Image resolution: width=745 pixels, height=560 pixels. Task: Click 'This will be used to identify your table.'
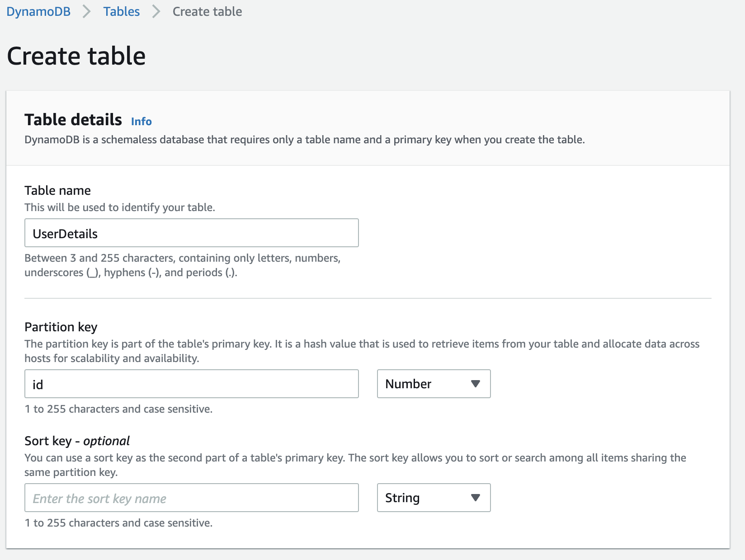pyautogui.click(x=120, y=207)
